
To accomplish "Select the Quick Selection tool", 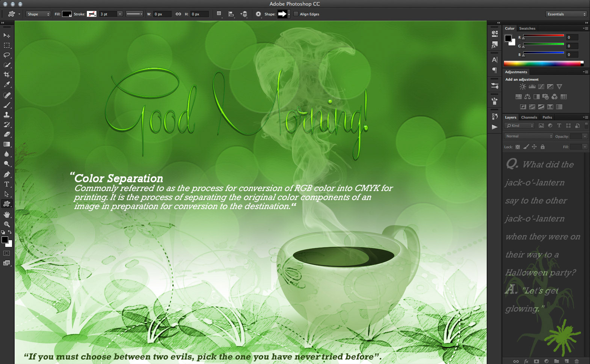I will 7,65.
